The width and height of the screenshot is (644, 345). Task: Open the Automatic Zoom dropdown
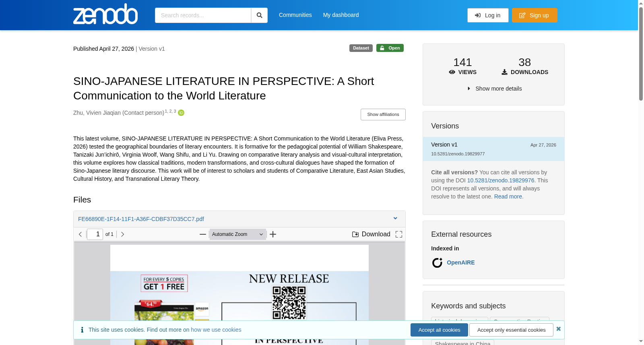tap(238, 234)
